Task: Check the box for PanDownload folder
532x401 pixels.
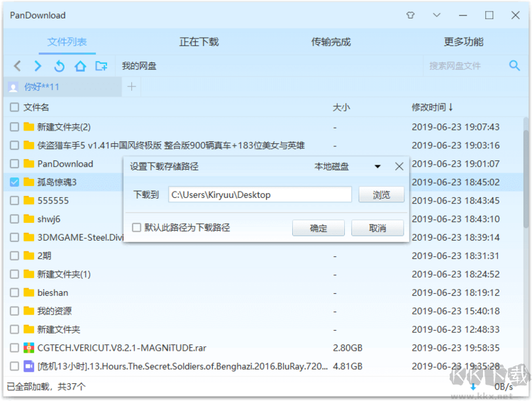Action: pos(14,164)
